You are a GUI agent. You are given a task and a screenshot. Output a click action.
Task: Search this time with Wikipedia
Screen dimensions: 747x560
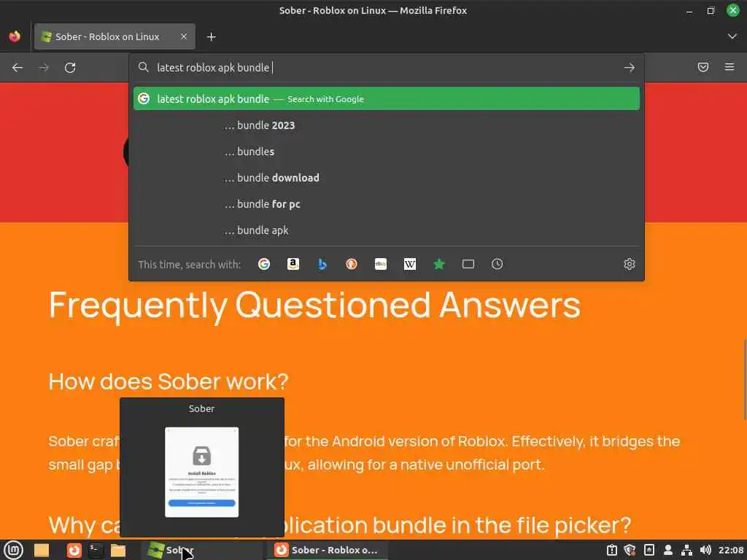[x=410, y=264]
